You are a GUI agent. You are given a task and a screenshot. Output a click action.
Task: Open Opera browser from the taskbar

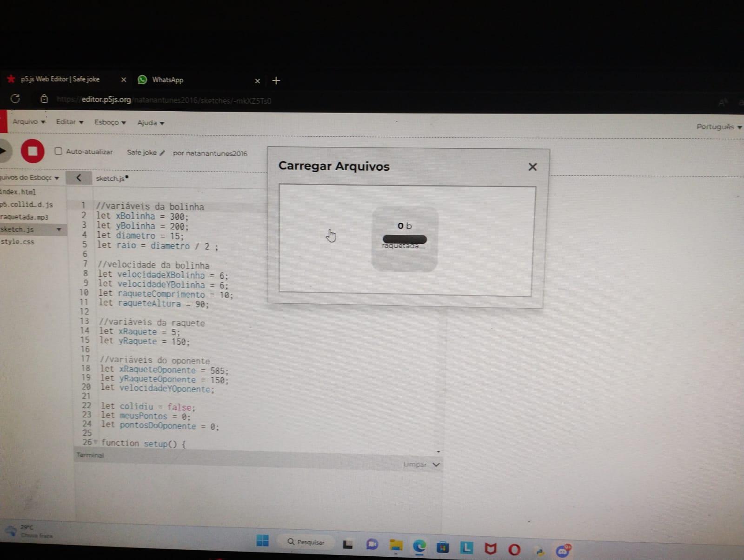pyautogui.click(x=514, y=550)
